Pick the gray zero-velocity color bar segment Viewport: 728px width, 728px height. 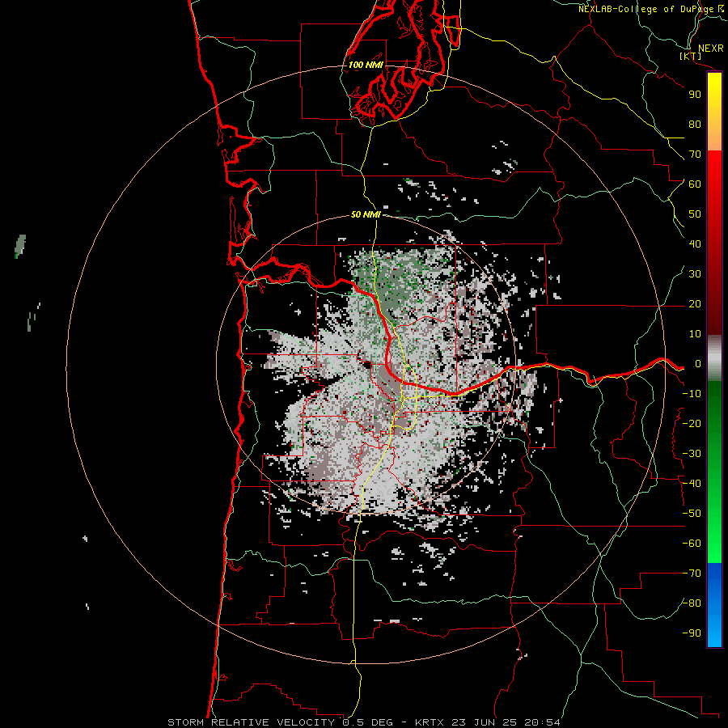714,358
